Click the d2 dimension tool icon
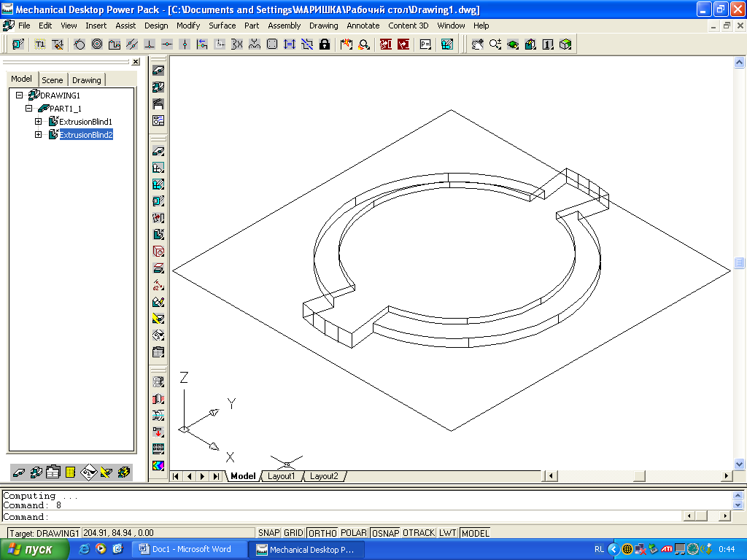 (158, 285)
